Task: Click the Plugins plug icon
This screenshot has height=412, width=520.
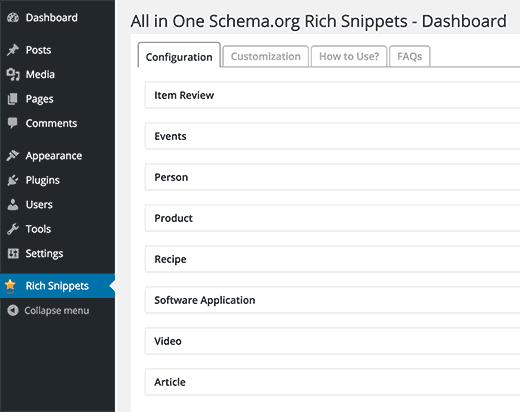Action: click(13, 180)
